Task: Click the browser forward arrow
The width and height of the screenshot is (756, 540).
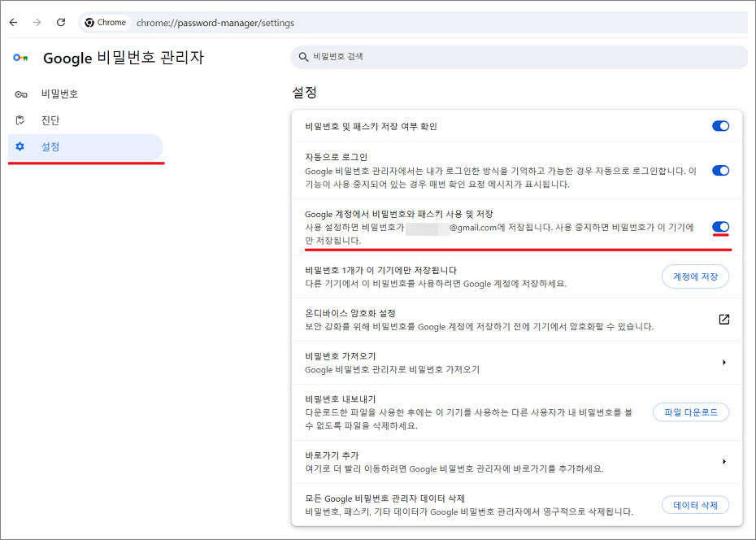Action: (37, 22)
